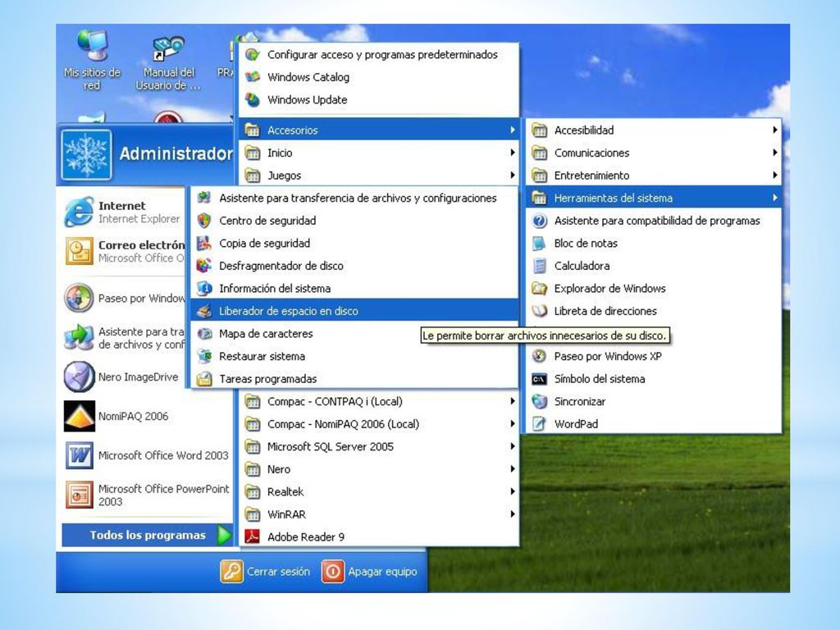This screenshot has height=630, width=840.
Task: Open Microsoft Office Word 2003 icon
Action: pyautogui.click(x=80, y=455)
